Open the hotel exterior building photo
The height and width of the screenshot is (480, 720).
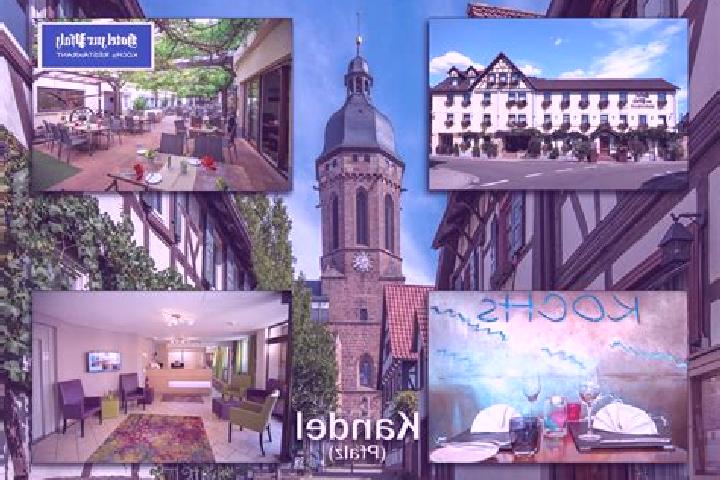pos(558,104)
